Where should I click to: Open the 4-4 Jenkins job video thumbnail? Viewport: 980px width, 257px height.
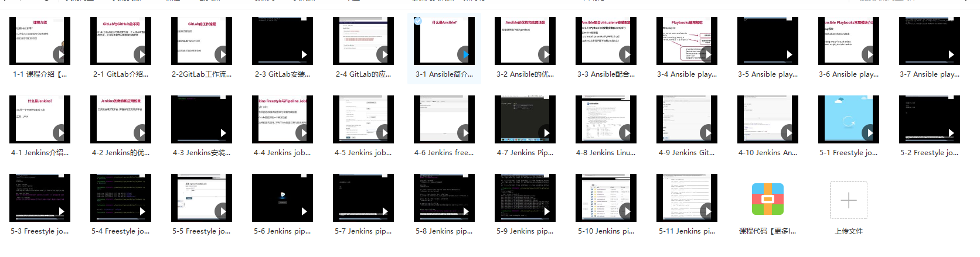(x=283, y=119)
